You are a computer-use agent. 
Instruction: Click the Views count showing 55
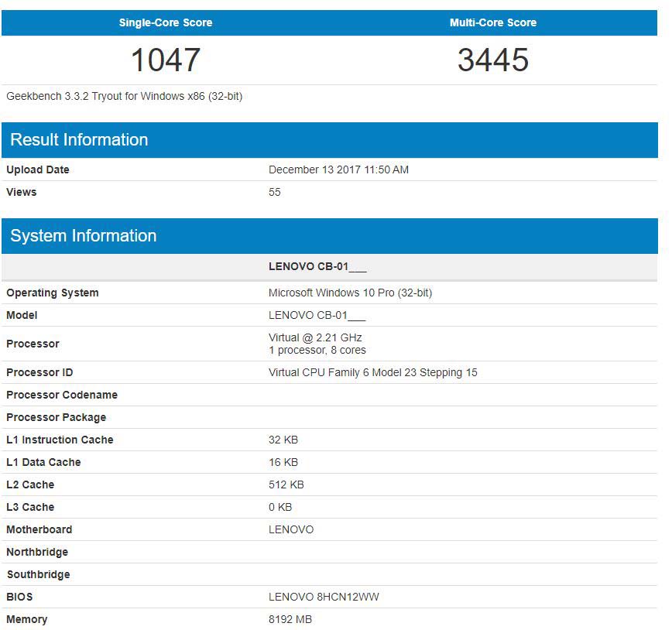[274, 192]
